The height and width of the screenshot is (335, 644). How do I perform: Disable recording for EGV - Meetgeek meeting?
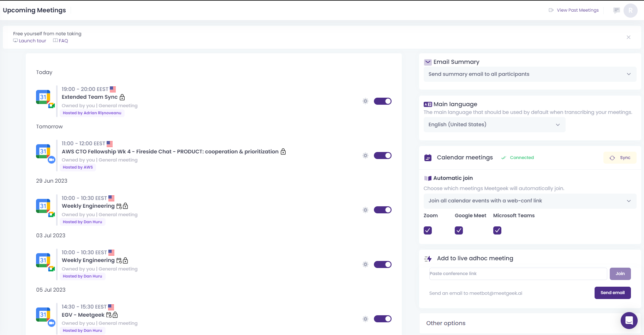coord(382,319)
